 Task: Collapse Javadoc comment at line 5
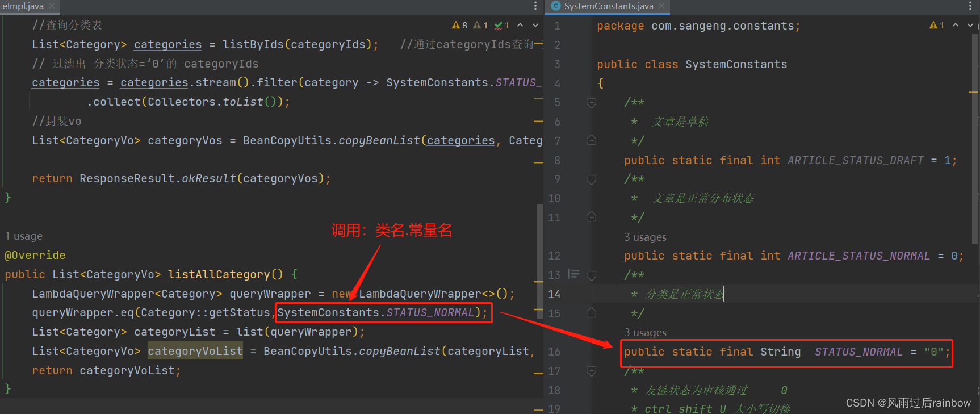(592, 103)
